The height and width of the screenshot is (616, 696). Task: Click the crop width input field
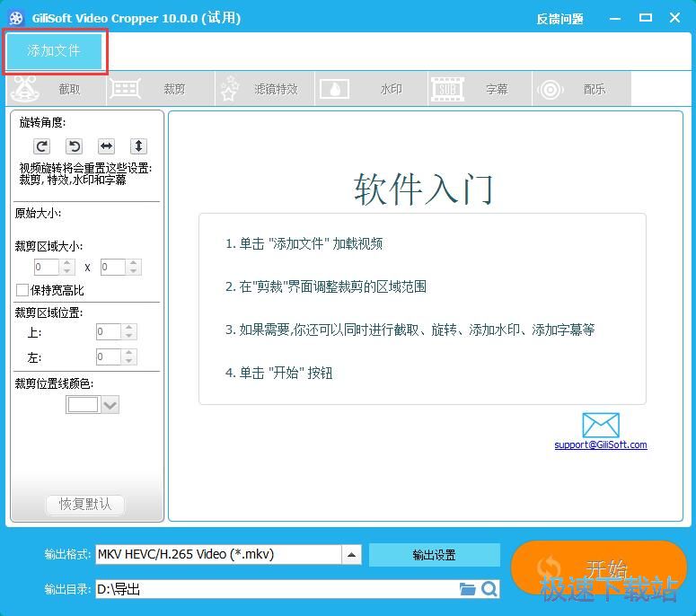[47, 267]
